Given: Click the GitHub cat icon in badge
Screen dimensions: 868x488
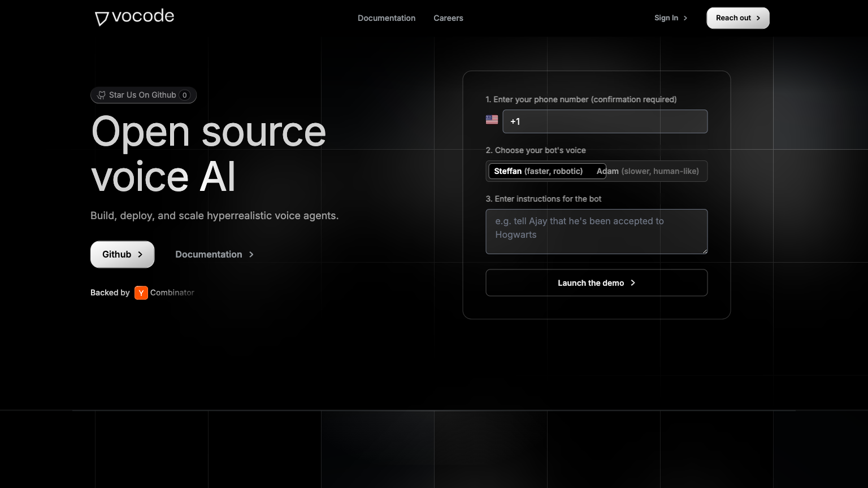Looking at the screenshot, I should click(102, 95).
